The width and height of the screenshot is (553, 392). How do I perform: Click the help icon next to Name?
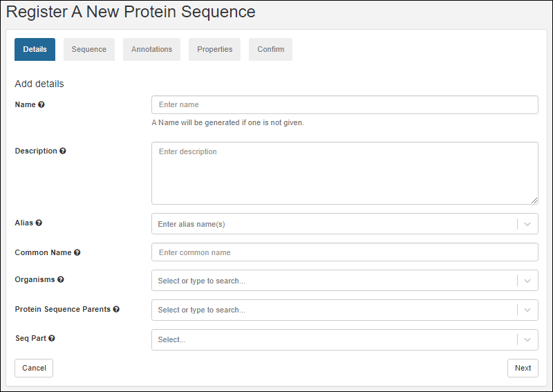tap(41, 104)
